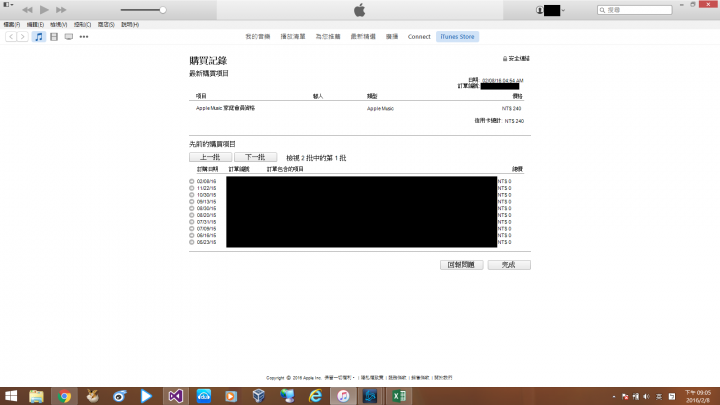Open the blue cloud app on taskbar
720x405 pixels.
204,396
